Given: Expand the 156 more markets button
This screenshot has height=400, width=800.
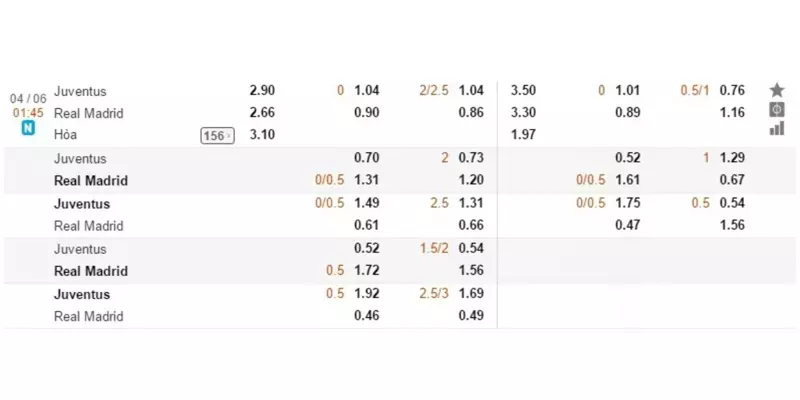Looking at the screenshot, I should 217,135.
